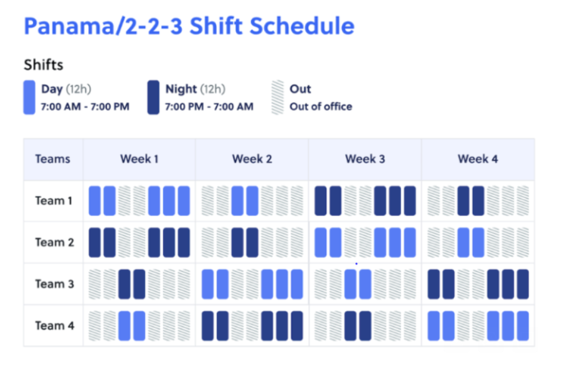Click the 7:00 PM - 7:00 AM night hours text
This screenshot has width=588, height=386.
pyautogui.click(x=209, y=107)
